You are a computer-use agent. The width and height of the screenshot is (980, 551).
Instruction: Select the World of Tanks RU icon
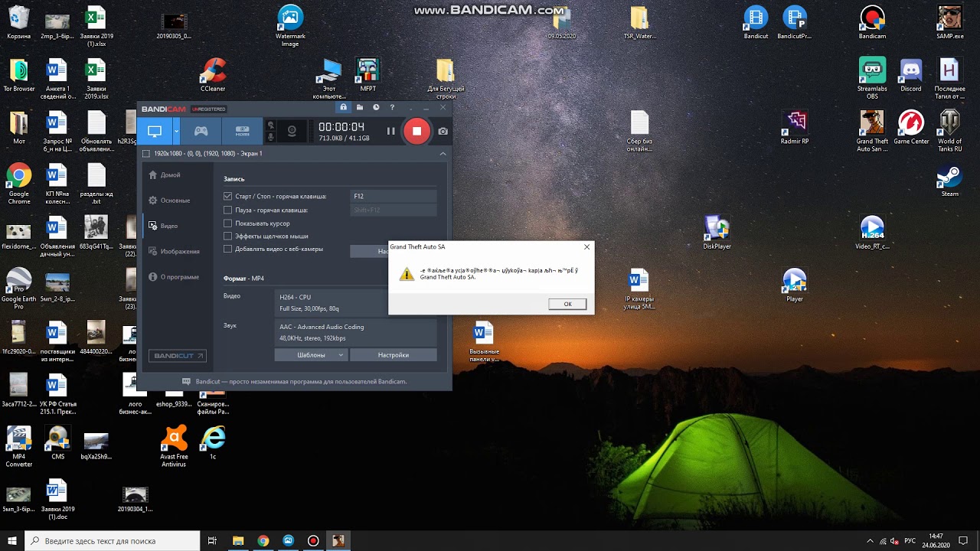coord(949,132)
